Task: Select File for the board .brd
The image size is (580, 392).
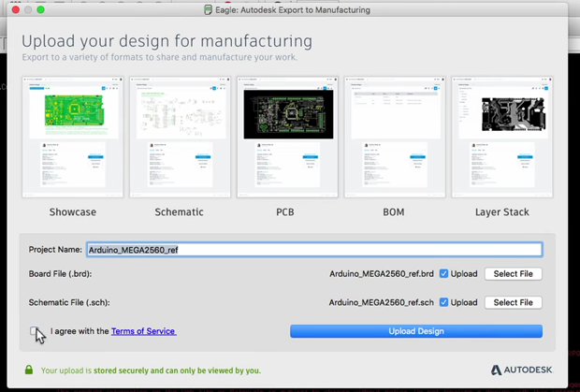Action: click(x=513, y=274)
